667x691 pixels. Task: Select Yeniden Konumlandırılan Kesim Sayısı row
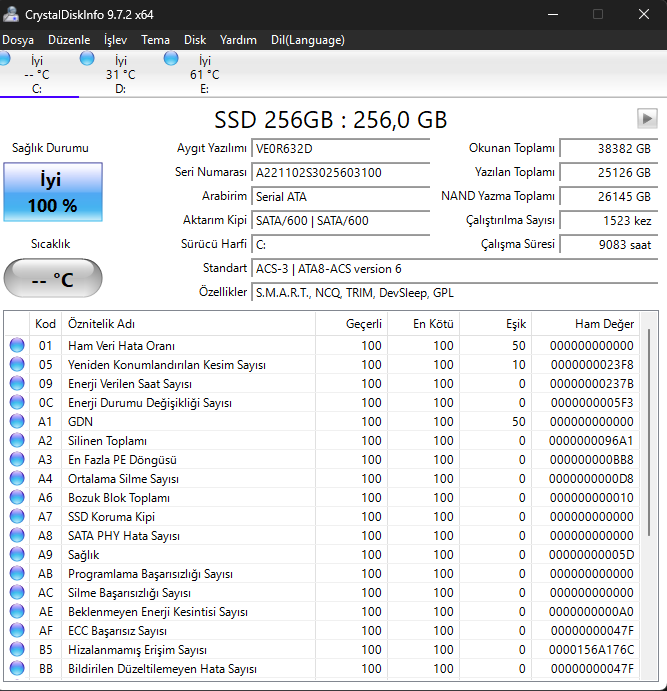(x=322, y=364)
